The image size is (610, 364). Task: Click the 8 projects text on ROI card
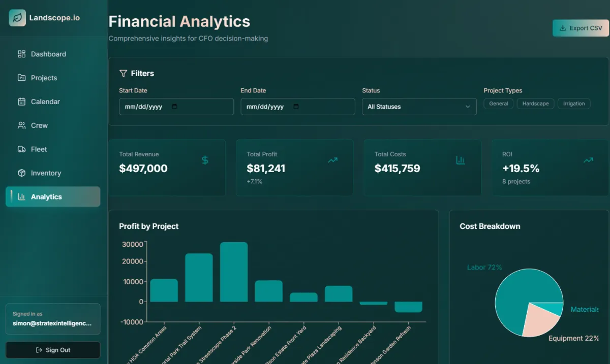tap(516, 181)
